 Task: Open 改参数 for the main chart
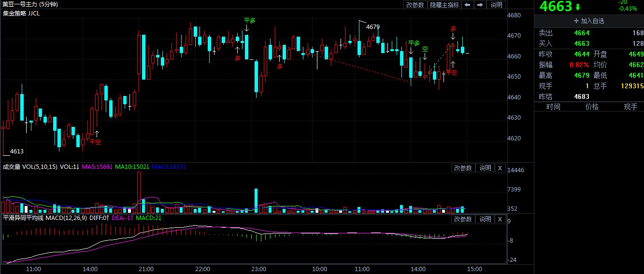[415, 5]
